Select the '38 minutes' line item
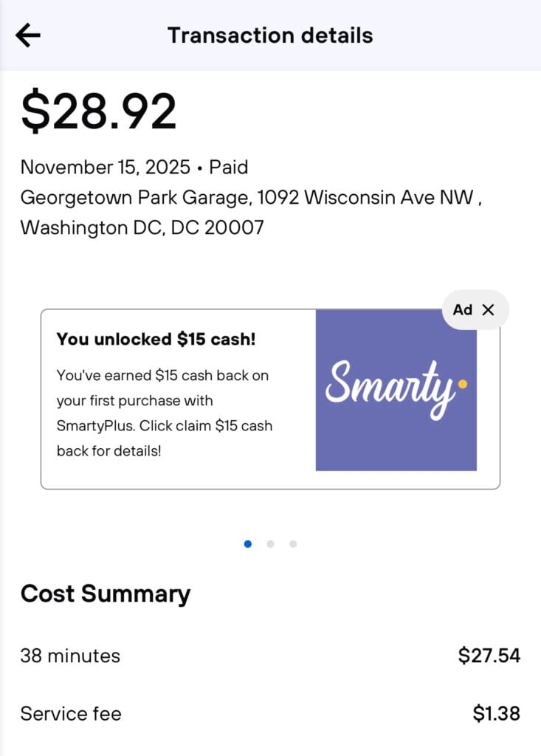Viewport: 541px width, 756px height. coord(70,656)
